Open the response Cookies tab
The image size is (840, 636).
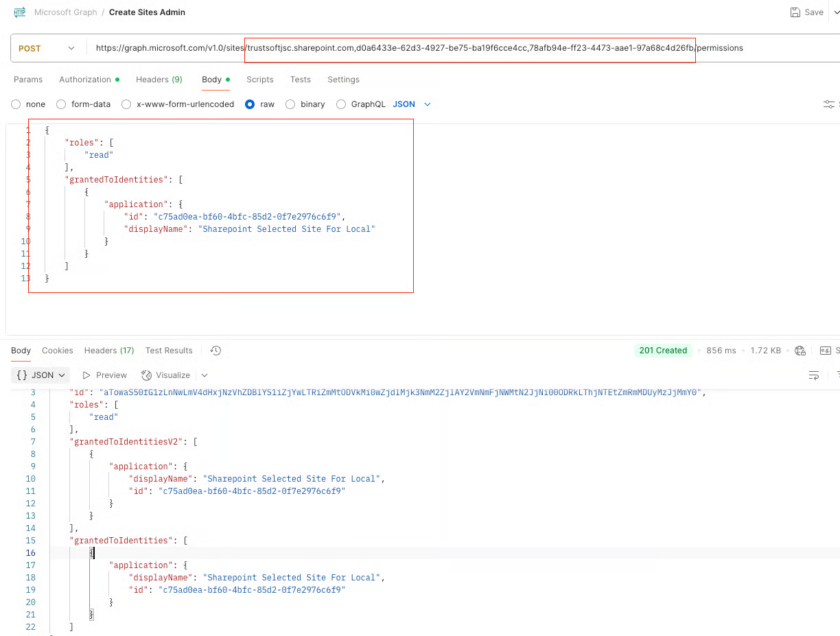pos(57,351)
